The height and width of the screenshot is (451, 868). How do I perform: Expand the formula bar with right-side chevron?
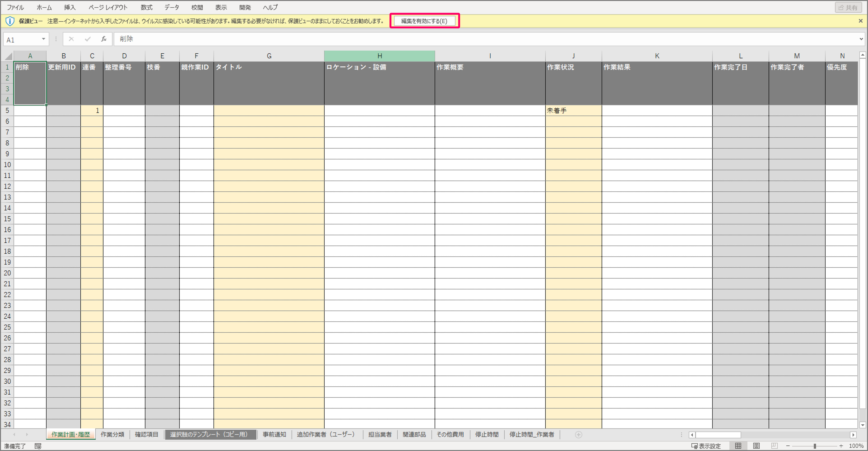pyautogui.click(x=861, y=39)
